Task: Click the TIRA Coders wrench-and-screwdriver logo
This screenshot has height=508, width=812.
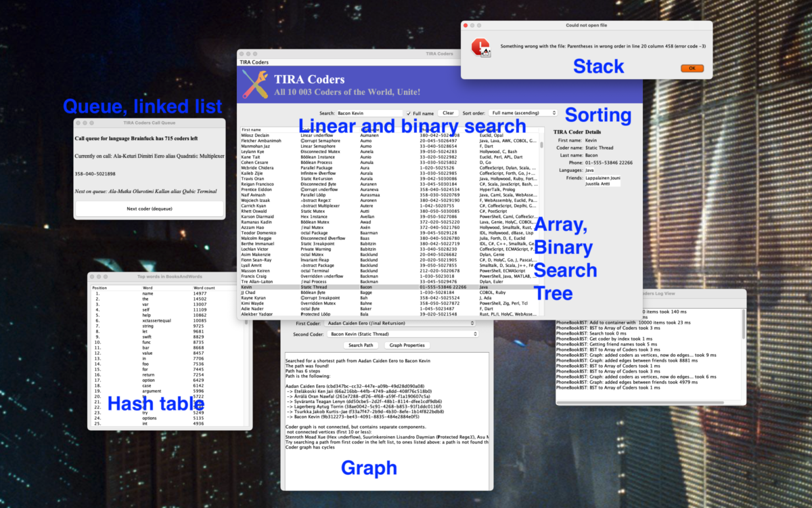Action: [x=256, y=85]
